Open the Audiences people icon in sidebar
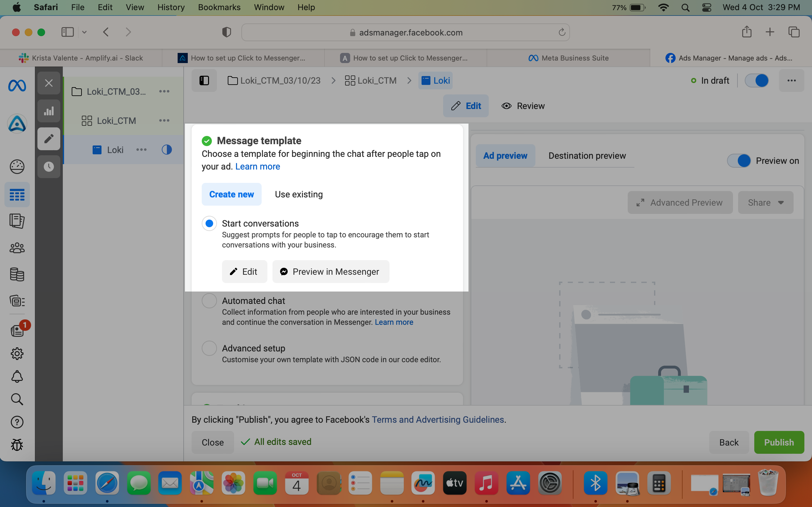Image resolution: width=812 pixels, height=507 pixels. point(17,248)
